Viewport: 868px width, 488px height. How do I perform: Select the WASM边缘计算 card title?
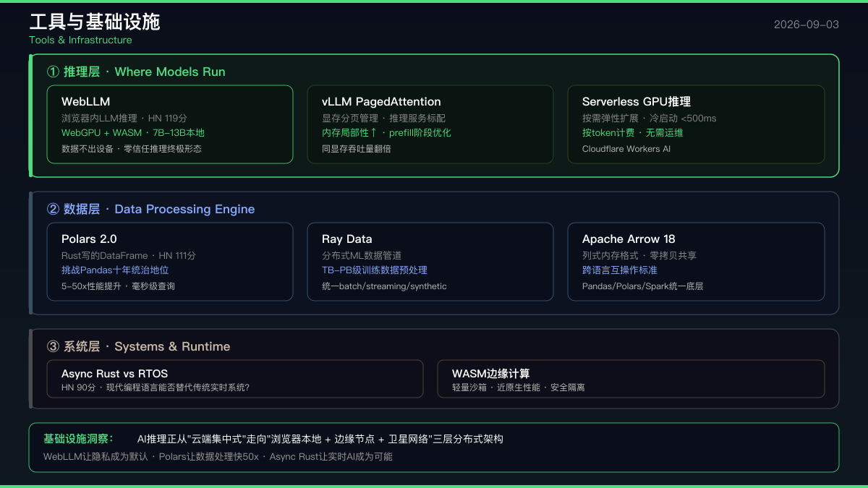pyautogui.click(x=491, y=374)
